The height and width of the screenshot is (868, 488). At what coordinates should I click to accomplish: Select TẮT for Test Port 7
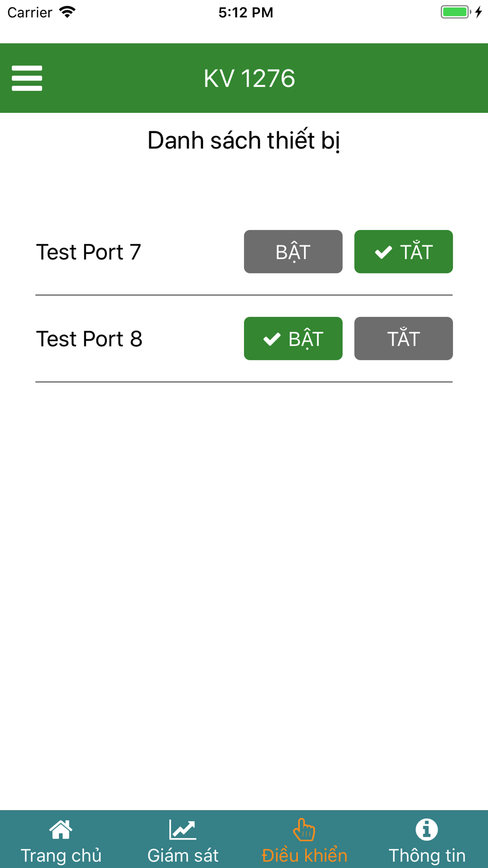pos(404,251)
